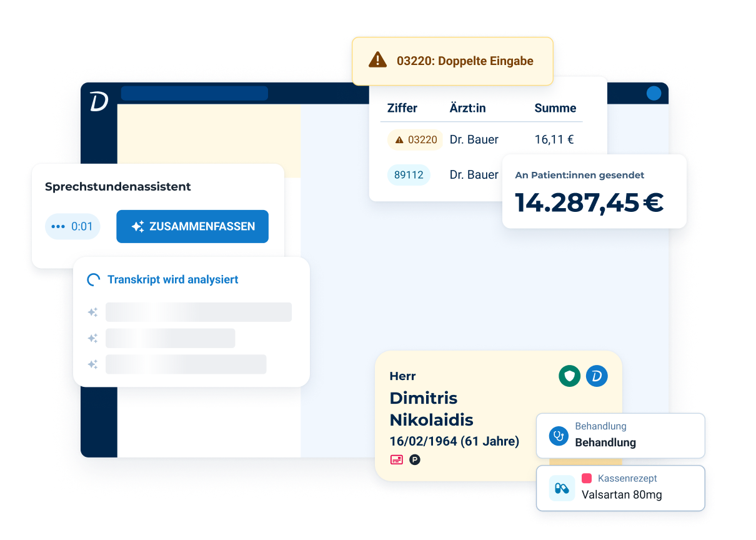The height and width of the screenshot is (540, 756).
Task: Click the pill icon for Kassenrezept
Action: [562, 487]
